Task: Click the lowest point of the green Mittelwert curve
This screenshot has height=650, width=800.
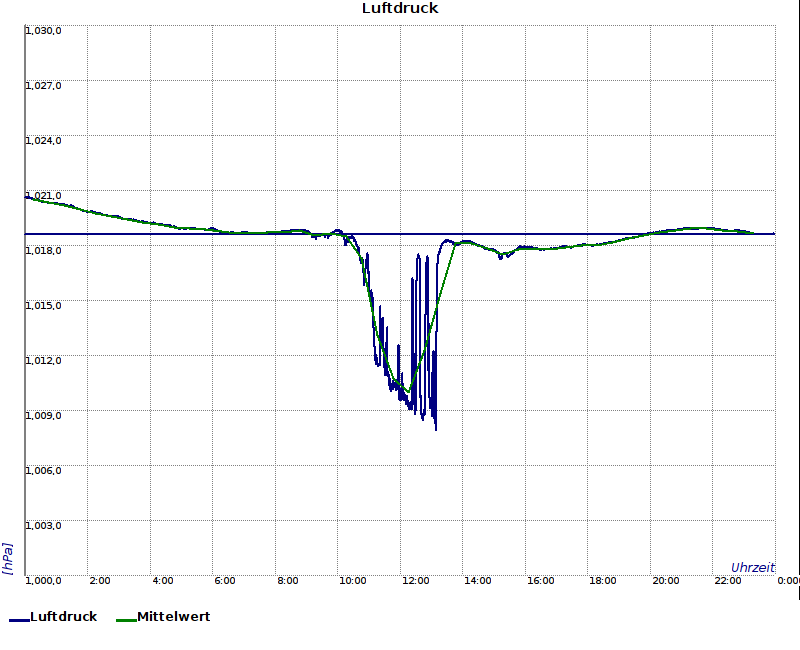Action: coord(408,391)
